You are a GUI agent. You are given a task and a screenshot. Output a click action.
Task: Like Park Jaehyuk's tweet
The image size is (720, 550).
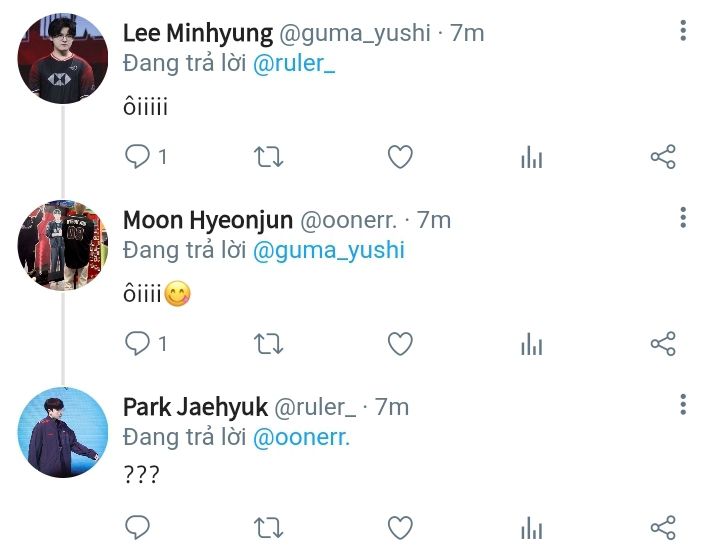[x=400, y=527]
